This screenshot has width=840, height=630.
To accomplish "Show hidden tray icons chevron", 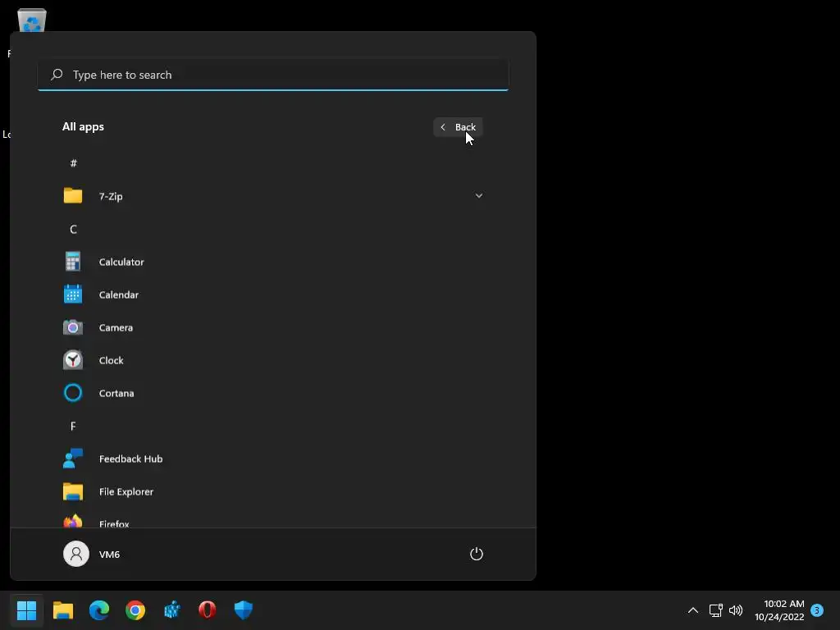I will (692, 610).
